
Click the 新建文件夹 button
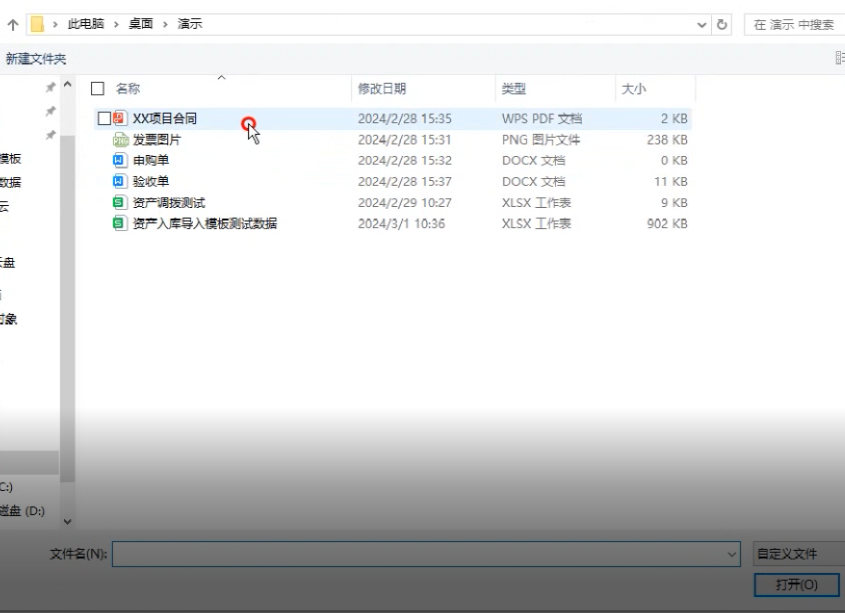(36, 59)
